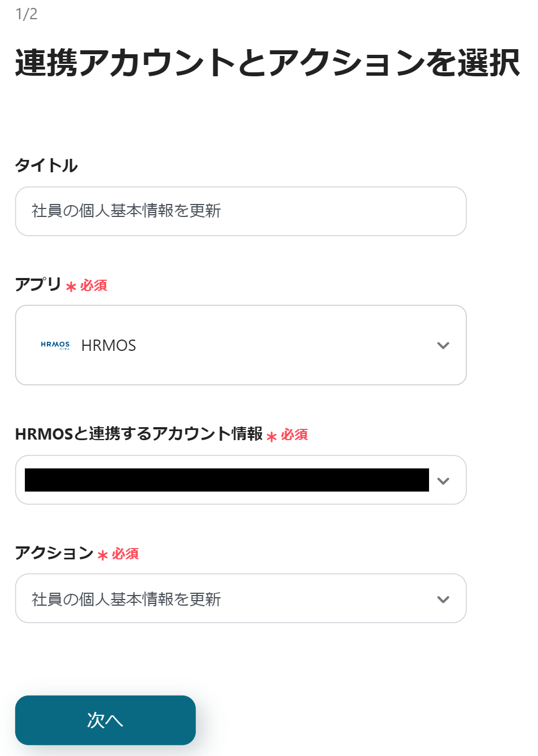This screenshot has height=756, width=538.
Task: Click the 連携アカウントとアクションを選択 heading
Action: [267, 62]
